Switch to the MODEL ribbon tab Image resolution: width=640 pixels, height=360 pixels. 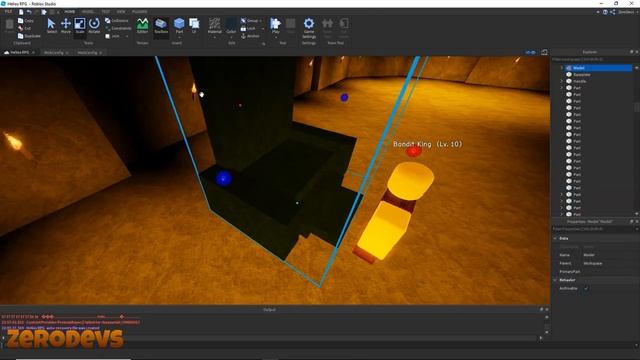click(x=88, y=12)
